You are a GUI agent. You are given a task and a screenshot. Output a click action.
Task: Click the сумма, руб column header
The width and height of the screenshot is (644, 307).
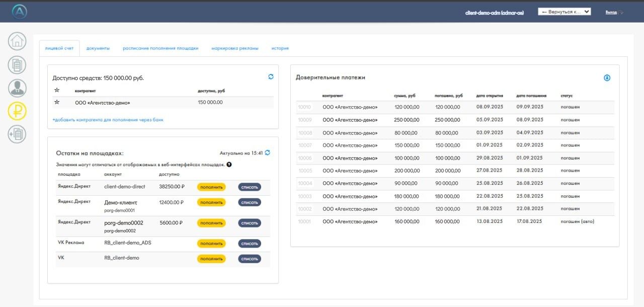405,96
